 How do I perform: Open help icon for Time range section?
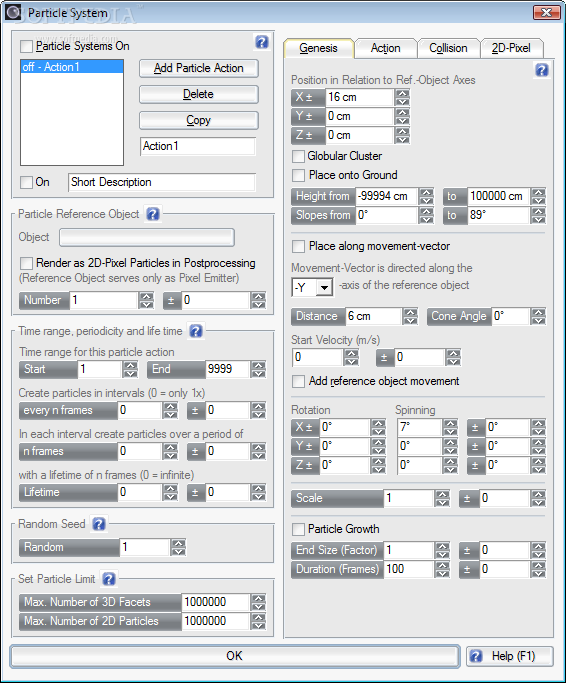pos(196,331)
